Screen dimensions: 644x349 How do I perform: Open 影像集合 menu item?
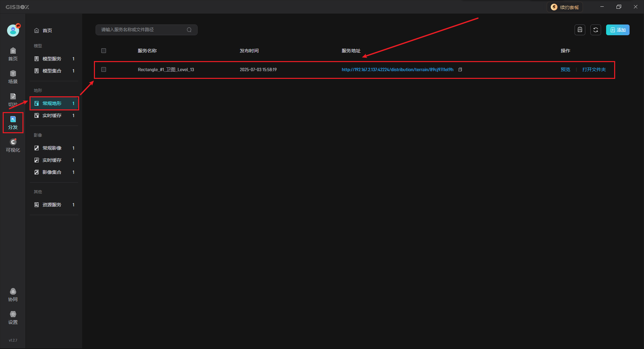[54, 172]
